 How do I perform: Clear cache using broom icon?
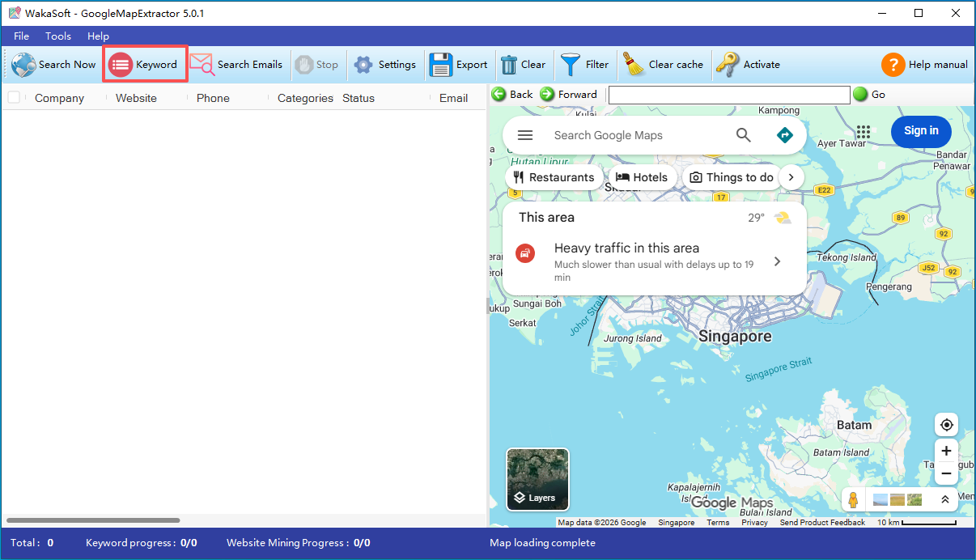634,65
